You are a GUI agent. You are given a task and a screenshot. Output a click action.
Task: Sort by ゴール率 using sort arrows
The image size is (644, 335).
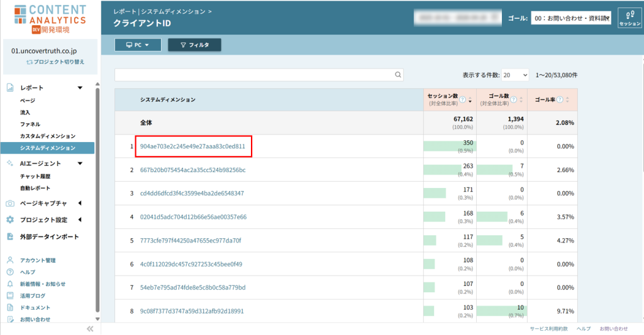pos(568,100)
